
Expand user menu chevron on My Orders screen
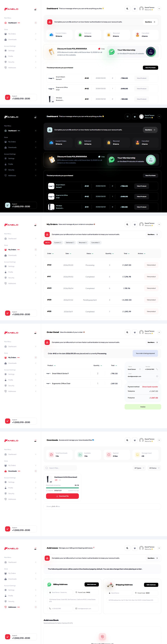159,224
